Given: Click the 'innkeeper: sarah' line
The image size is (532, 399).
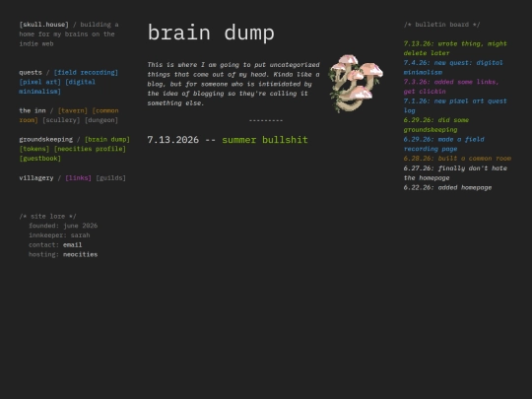Looking at the screenshot, I should (x=59, y=235).
